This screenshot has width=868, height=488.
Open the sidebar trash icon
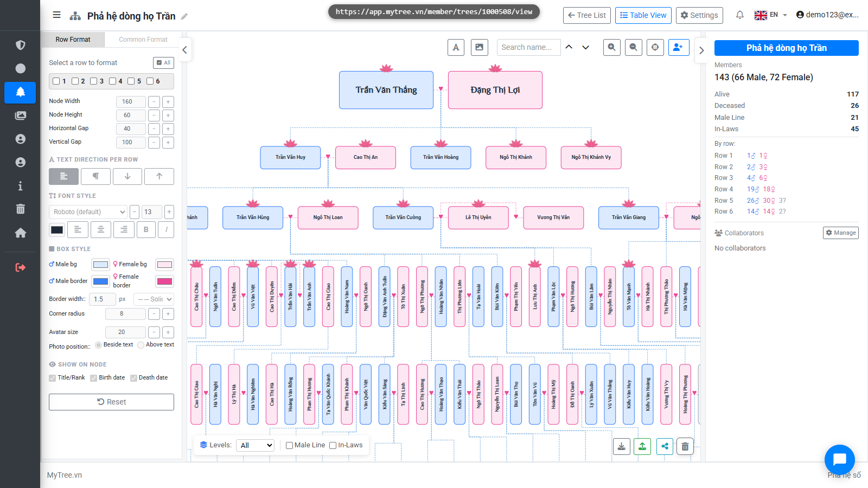20,209
